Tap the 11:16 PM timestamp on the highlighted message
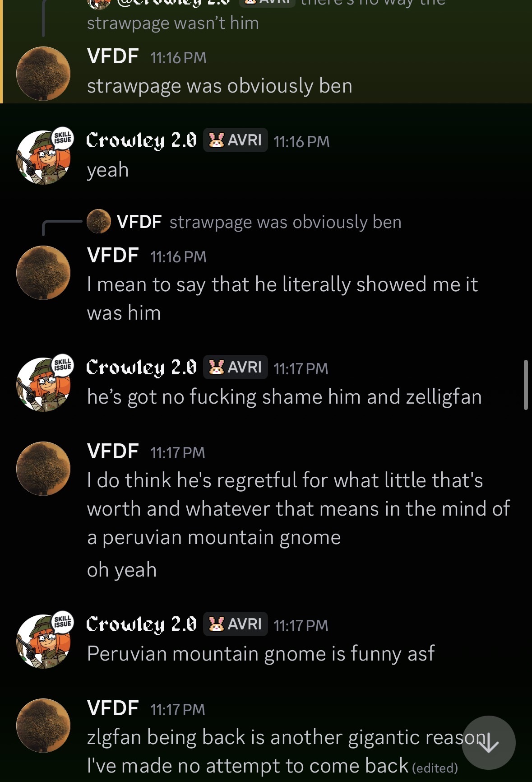 (178, 58)
